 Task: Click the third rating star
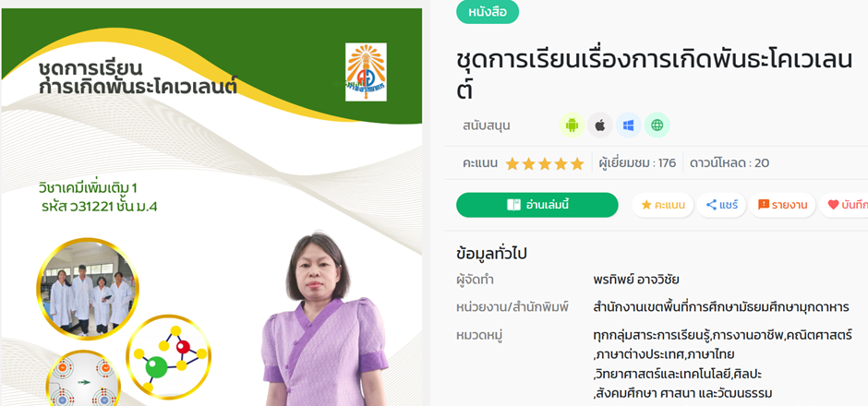(x=545, y=163)
